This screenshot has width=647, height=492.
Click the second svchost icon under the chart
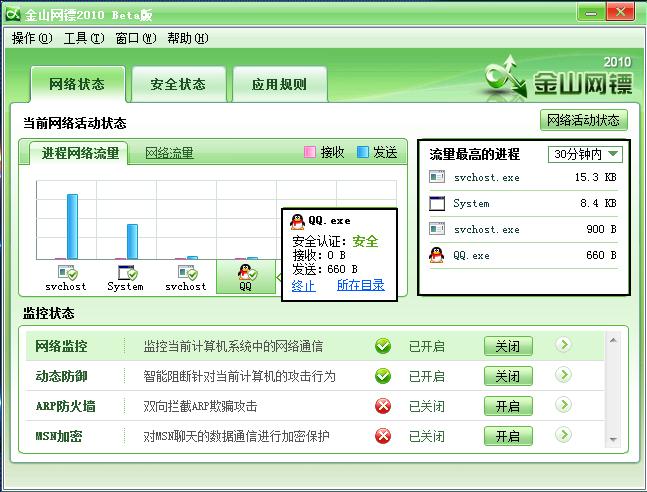187,272
